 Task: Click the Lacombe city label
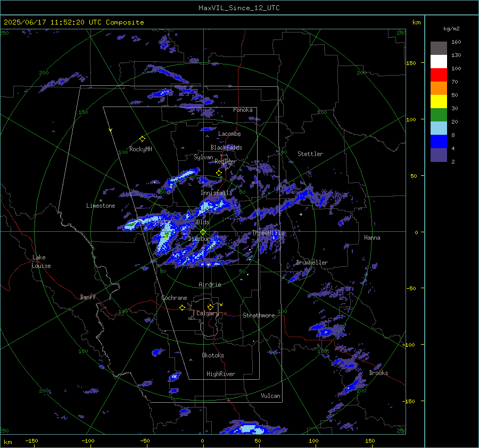point(229,134)
